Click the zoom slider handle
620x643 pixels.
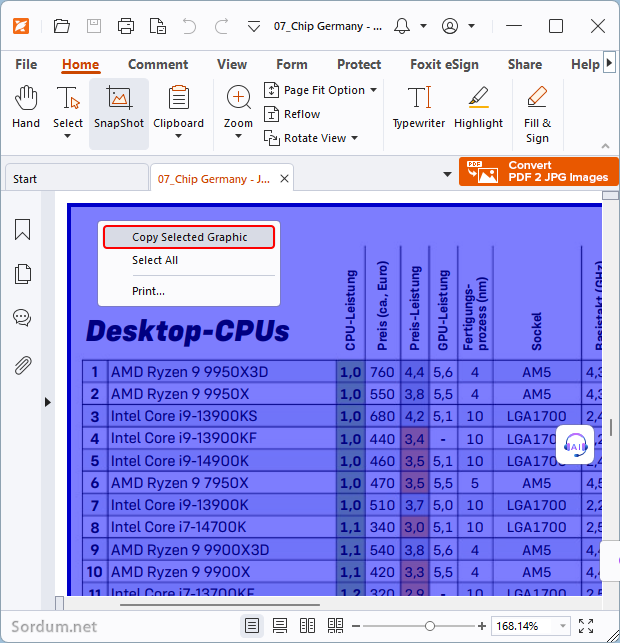[x=430, y=626]
